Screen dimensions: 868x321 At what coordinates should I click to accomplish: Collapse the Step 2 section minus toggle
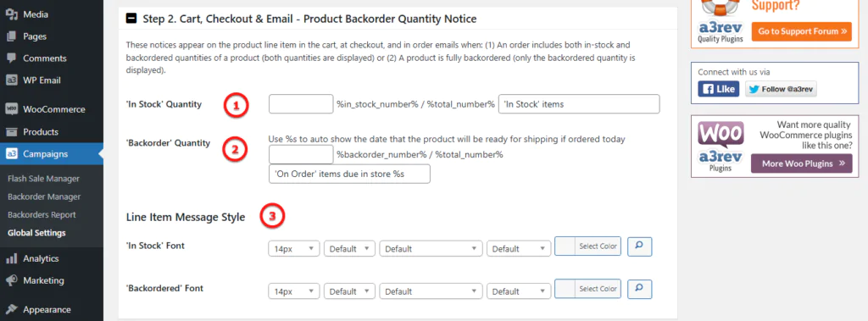(131, 19)
